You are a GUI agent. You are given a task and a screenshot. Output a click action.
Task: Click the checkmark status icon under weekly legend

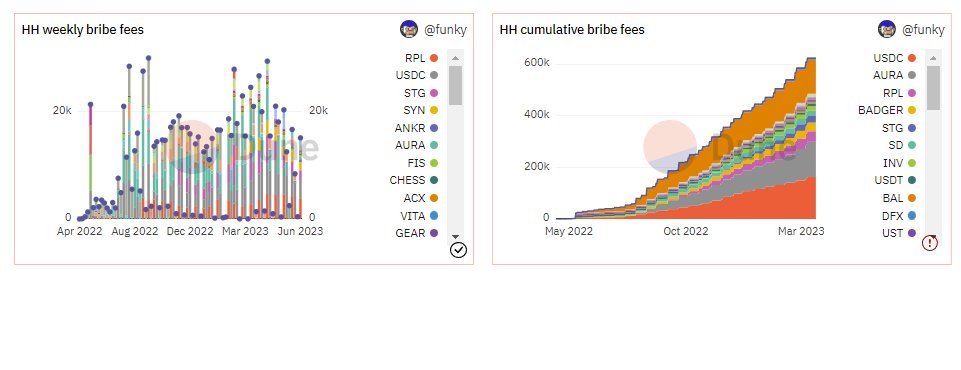(458, 249)
